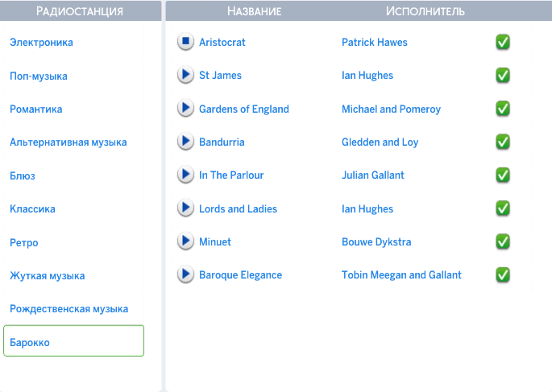The height and width of the screenshot is (392, 552).
Task: Select the Электроника radio station
Action: pos(41,43)
